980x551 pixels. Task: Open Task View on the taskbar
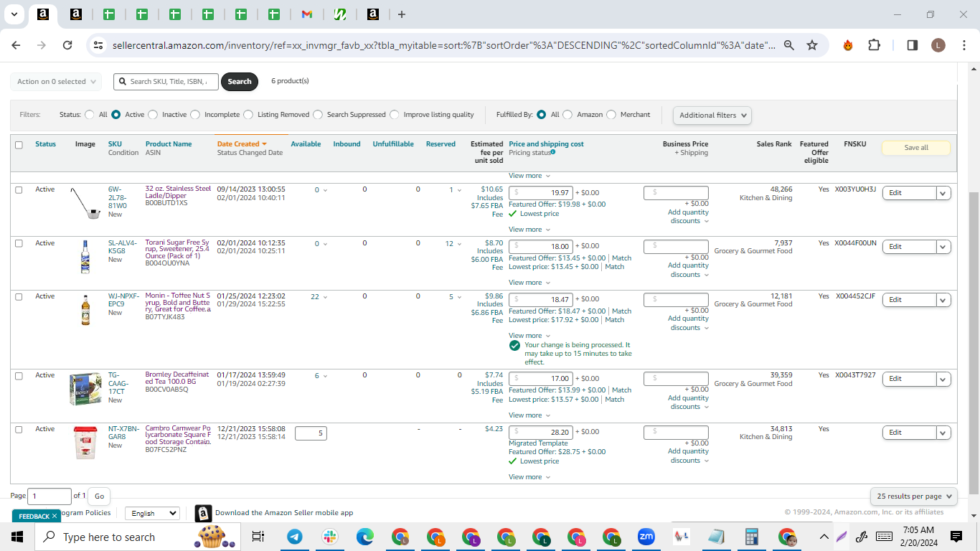coord(258,537)
